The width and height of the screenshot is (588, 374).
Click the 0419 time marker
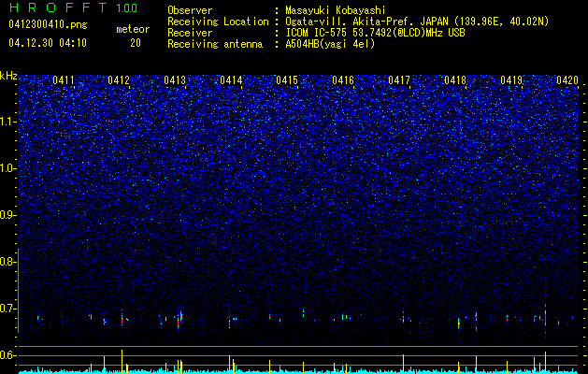(x=511, y=80)
